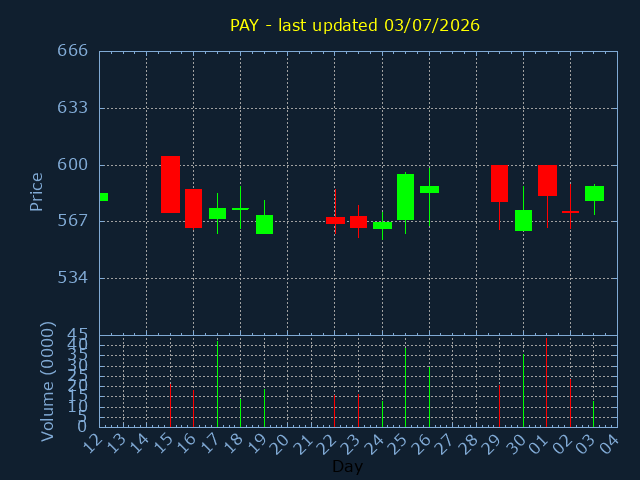
Task: Select the green volume bar for day 17
Action: [218, 384]
